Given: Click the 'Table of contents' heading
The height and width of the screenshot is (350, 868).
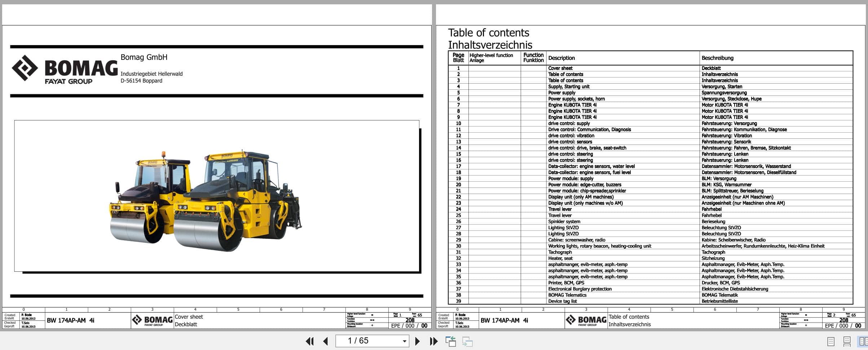Looking at the screenshot, I should point(488,33).
